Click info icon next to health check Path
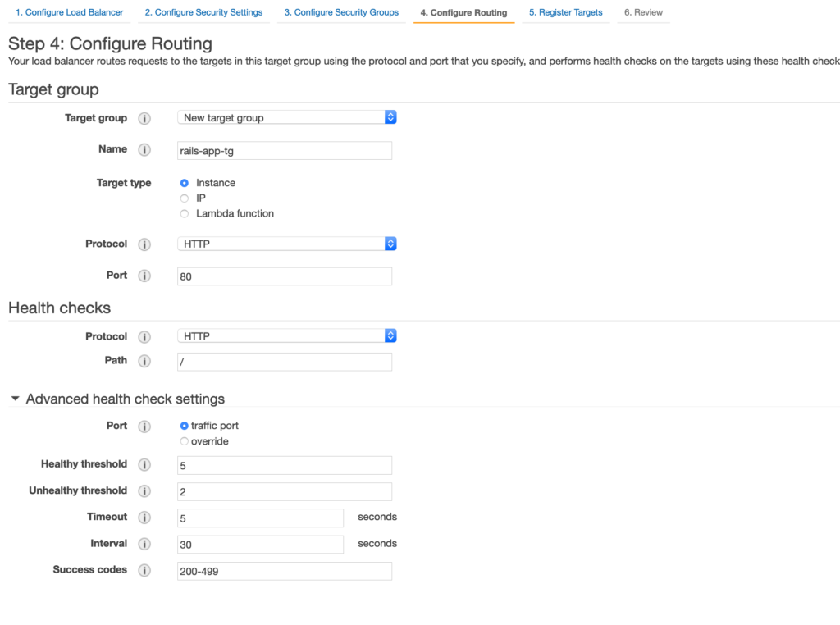This screenshot has width=840, height=625. pyautogui.click(x=144, y=362)
